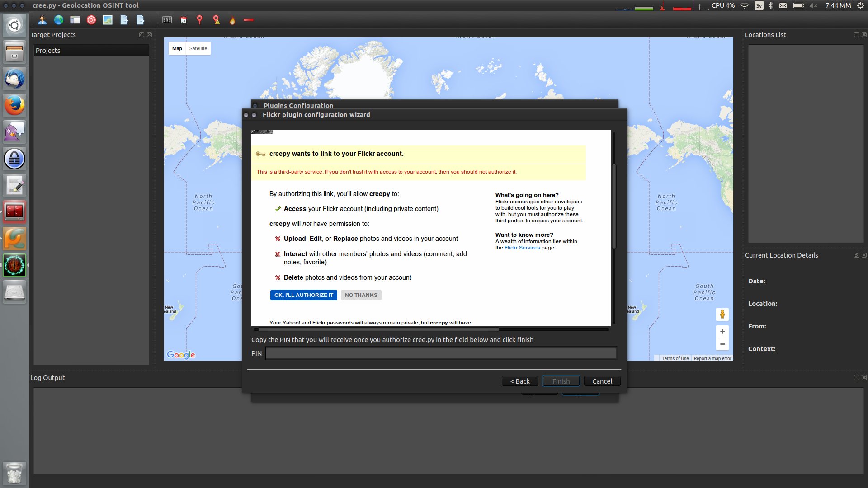
Task: Click the creepy app icon in dock
Action: (x=14, y=265)
